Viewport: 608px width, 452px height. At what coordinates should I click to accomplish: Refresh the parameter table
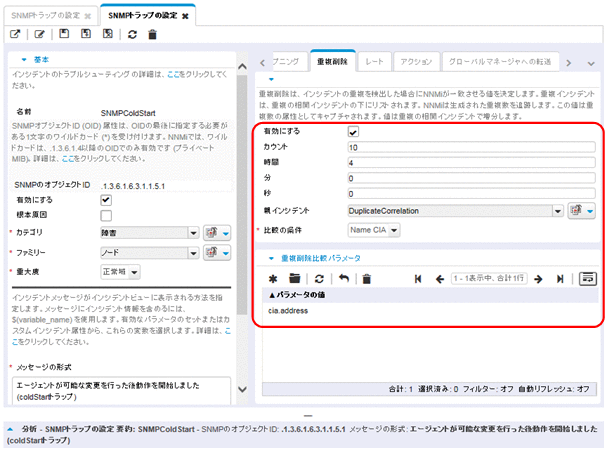pyautogui.click(x=319, y=279)
